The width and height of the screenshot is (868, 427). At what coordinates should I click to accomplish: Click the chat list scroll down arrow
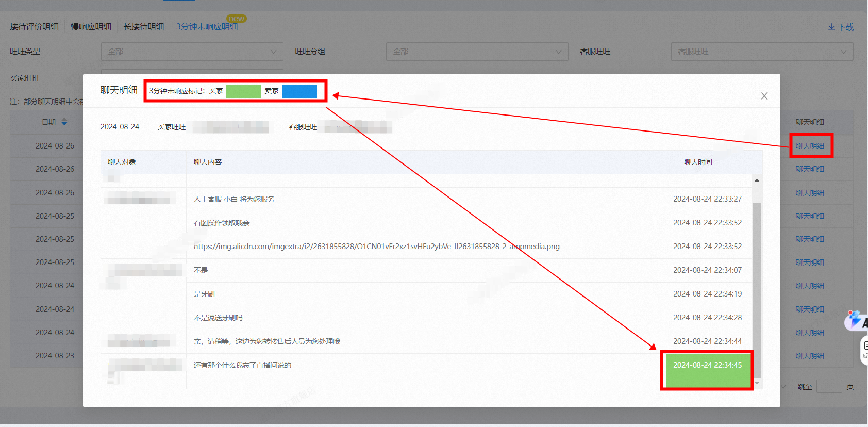click(x=757, y=383)
